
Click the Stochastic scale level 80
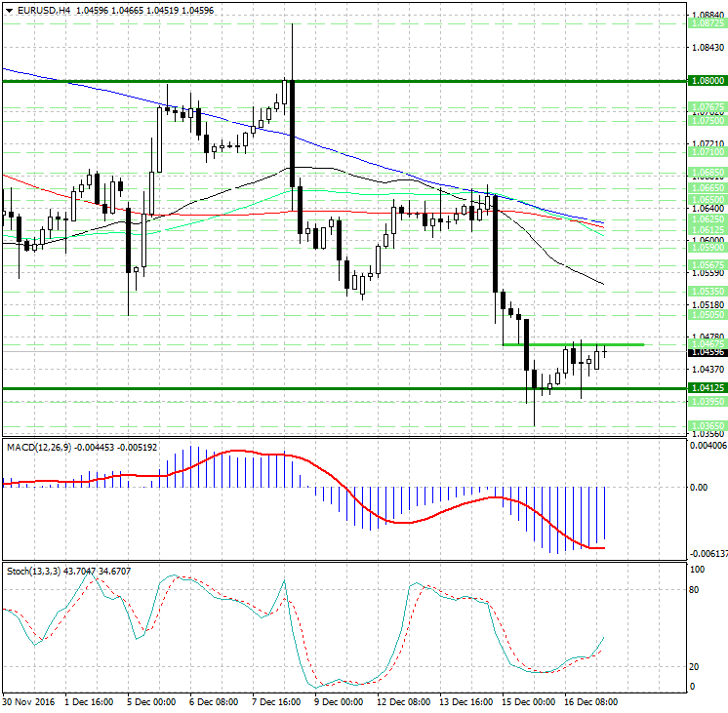coord(694,590)
